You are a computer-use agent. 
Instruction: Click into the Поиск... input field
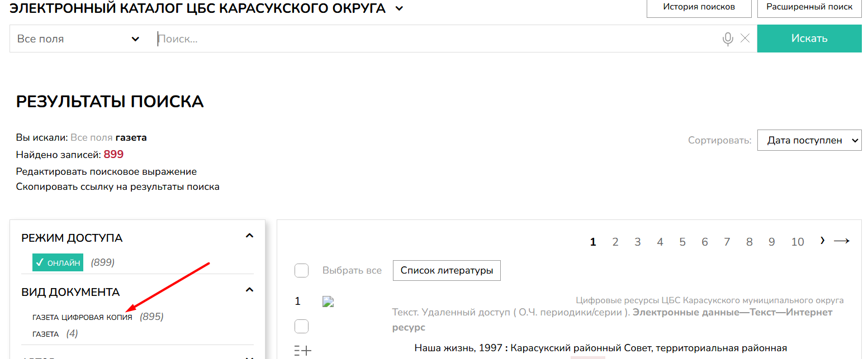(436, 39)
